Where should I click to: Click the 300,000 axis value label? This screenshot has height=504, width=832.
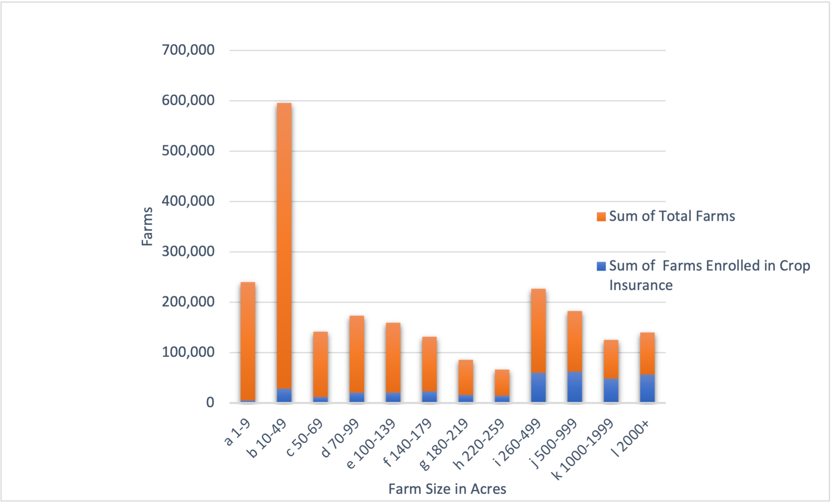(188, 252)
